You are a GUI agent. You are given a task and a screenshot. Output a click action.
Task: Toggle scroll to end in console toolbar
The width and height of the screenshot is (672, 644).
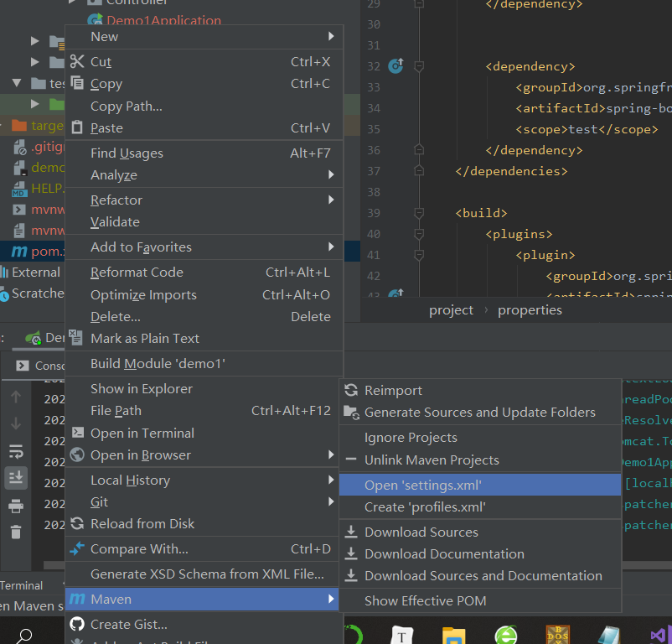pyautogui.click(x=16, y=477)
